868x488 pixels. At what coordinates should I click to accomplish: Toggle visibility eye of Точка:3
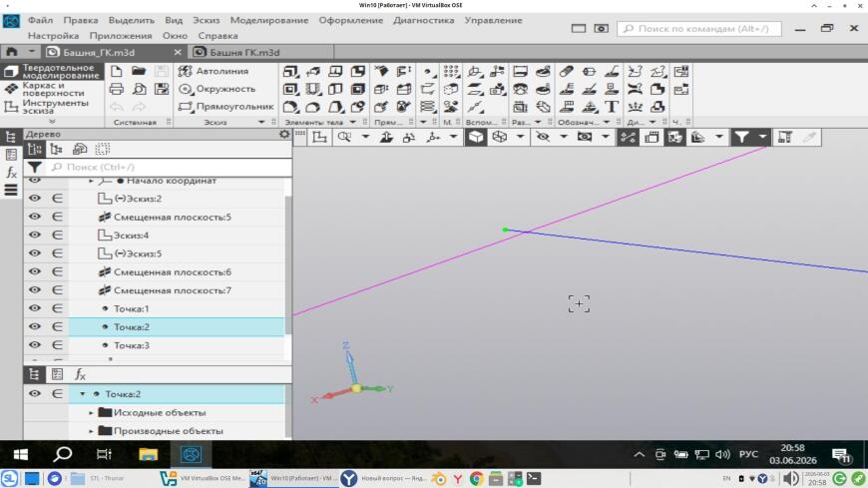(x=35, y=344)
